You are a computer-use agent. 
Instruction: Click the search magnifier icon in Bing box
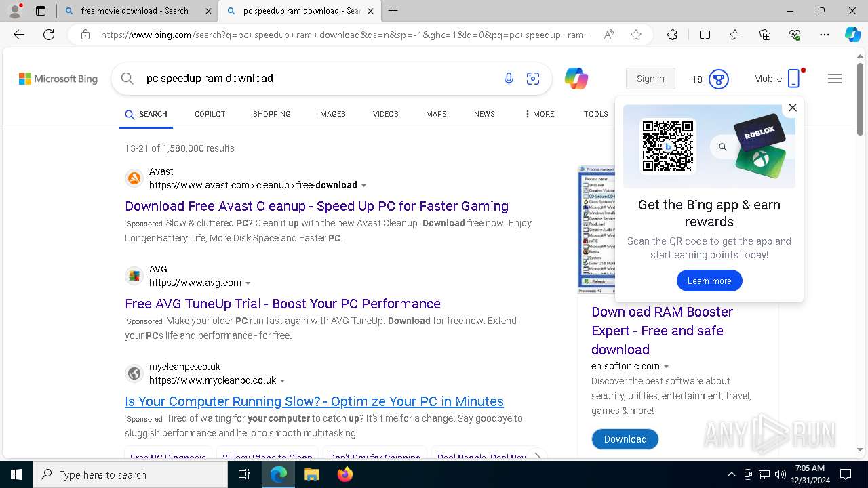pos(127,79)
